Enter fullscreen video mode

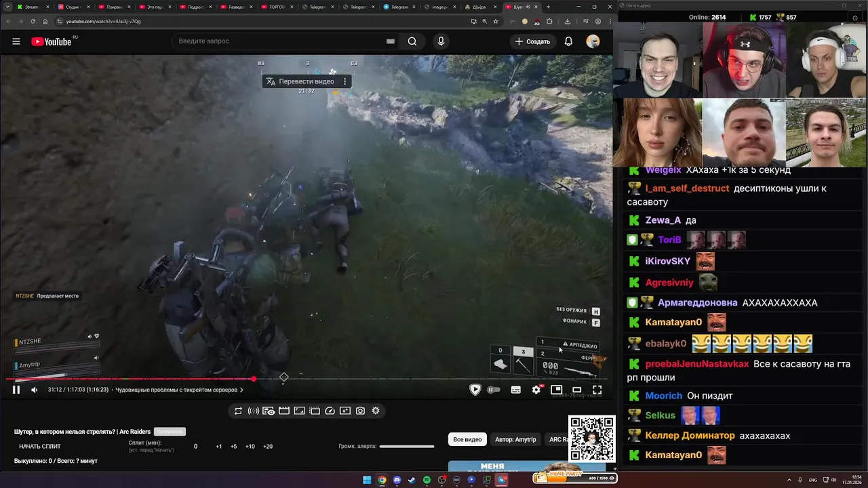[x=597, y=390]
